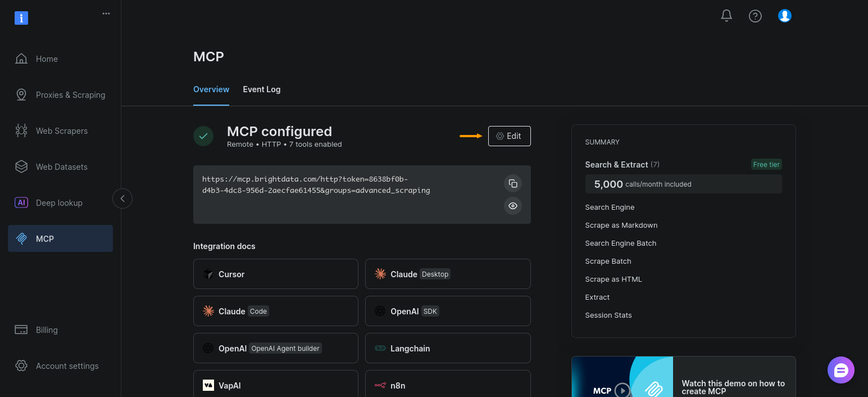
Task: Open the help question mark icon
Action: coord(755,16)
